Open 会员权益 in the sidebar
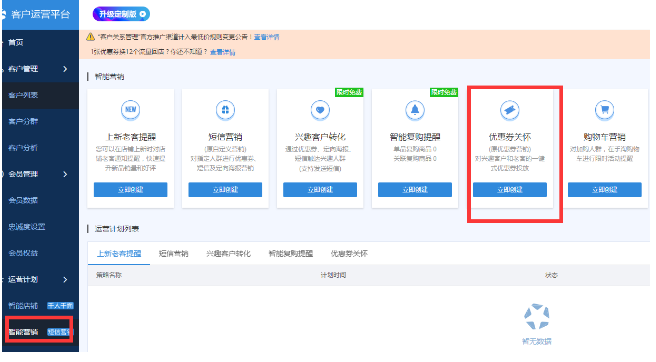The width and height of the screenshot is (656, 362). [x=23, y=253]
